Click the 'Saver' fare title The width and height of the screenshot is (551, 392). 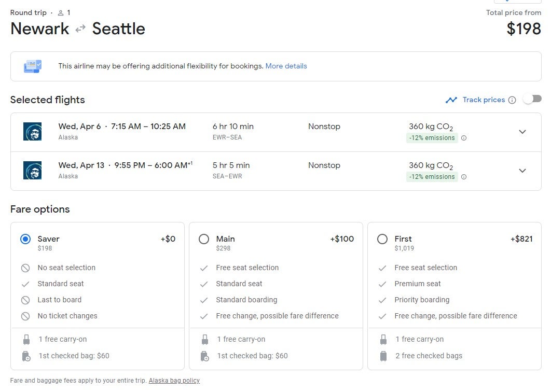pos(48,239)
